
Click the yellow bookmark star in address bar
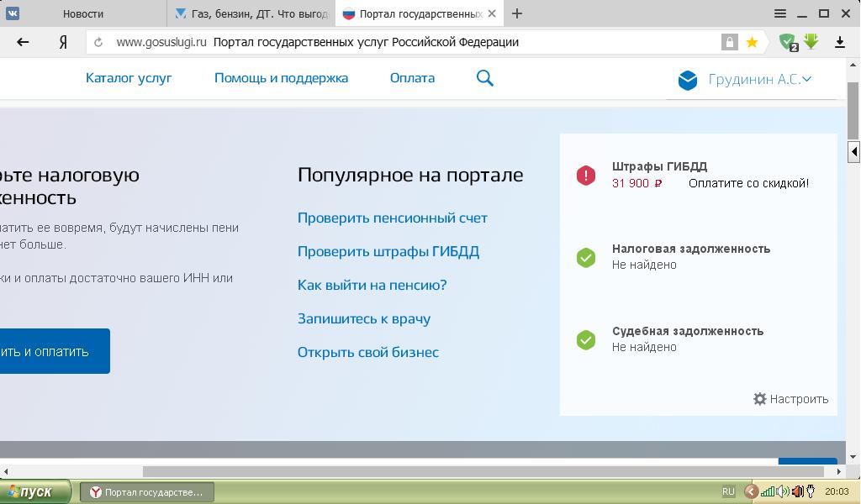(752, 42)
